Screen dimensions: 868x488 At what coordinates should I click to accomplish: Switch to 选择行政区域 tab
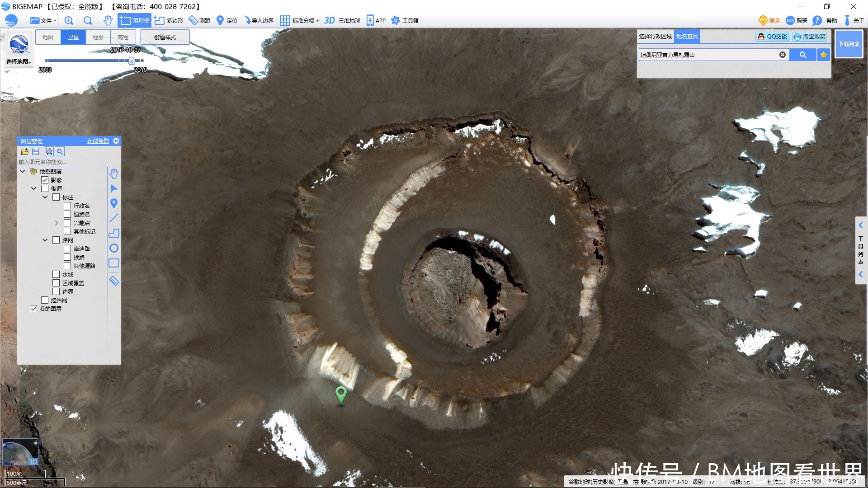click(656, 37)
